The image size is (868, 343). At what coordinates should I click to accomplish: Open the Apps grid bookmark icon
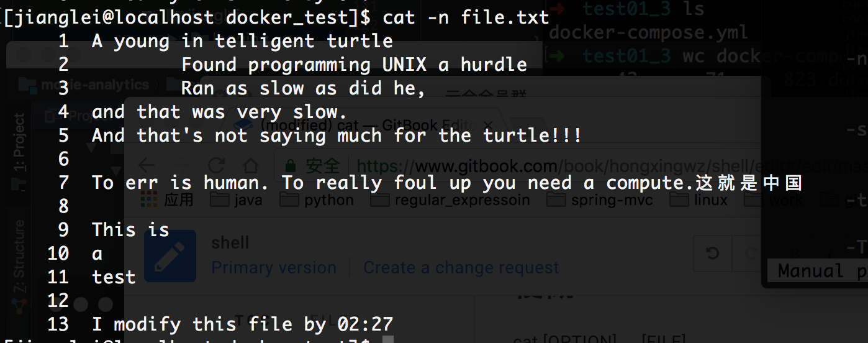tap(148, 199)
